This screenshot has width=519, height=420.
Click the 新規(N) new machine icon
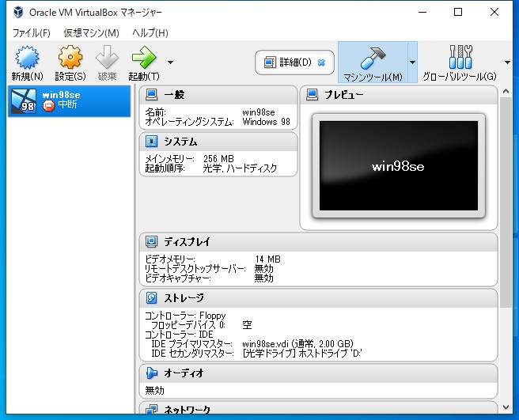pyautogui.click(x=27, y=58)
